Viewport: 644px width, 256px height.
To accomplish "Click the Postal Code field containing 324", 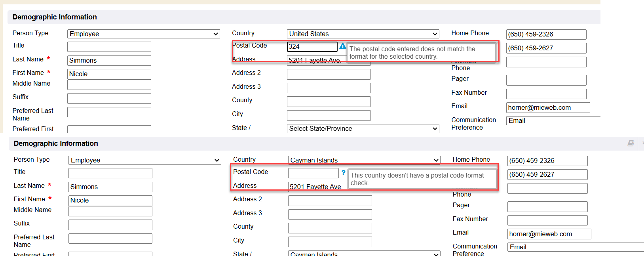I will tap(312, 47).
